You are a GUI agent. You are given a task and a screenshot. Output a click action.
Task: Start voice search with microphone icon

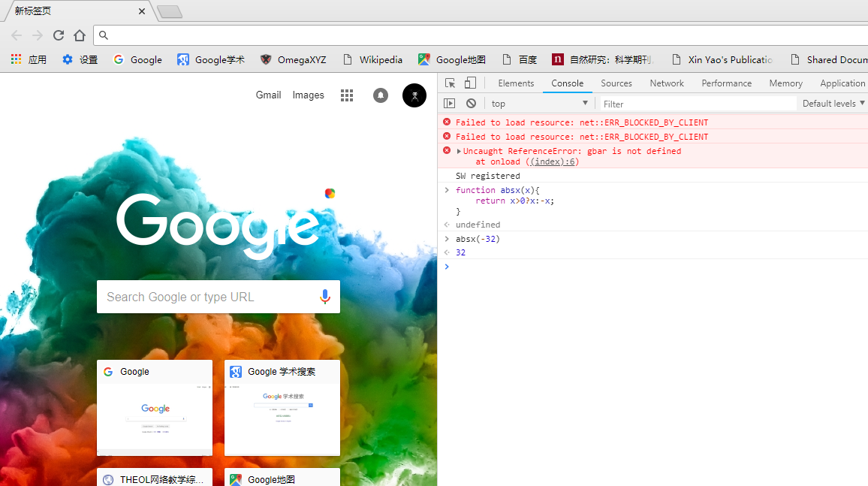(325, 297)
